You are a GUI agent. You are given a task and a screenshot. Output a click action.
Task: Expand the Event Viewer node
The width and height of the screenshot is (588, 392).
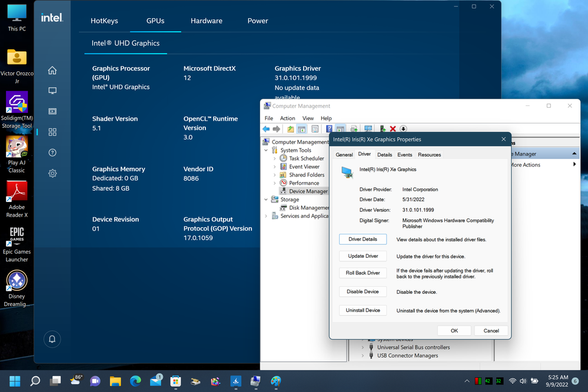point(274,167)
